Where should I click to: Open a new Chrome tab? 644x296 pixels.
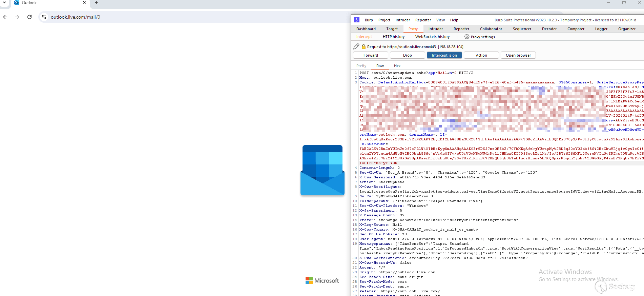click(x=97, y=3)
